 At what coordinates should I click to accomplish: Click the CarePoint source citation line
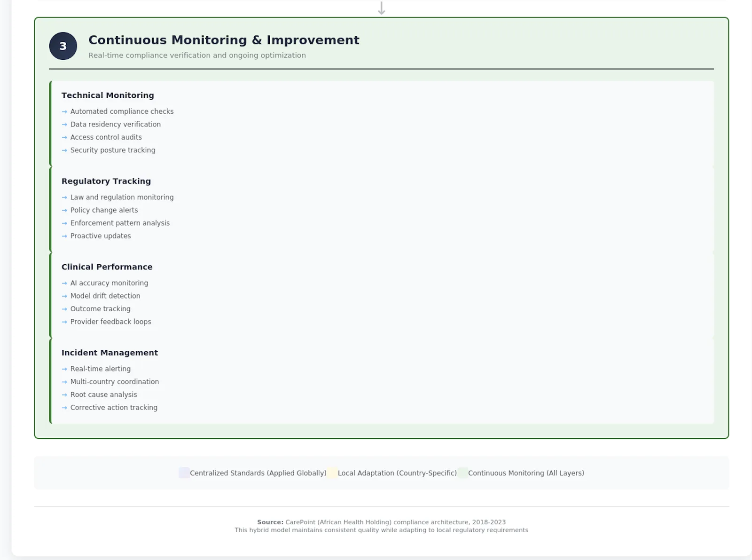[382, 522]
